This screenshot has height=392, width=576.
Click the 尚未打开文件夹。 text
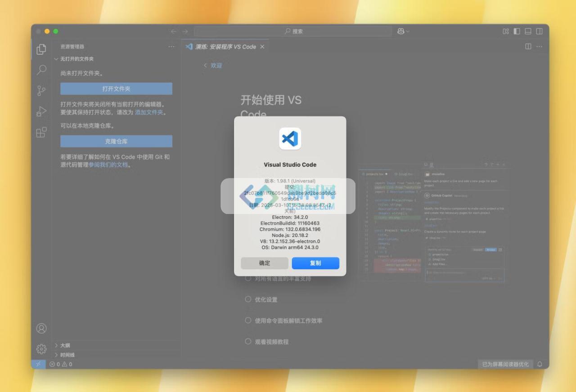[x=82, y=73]
